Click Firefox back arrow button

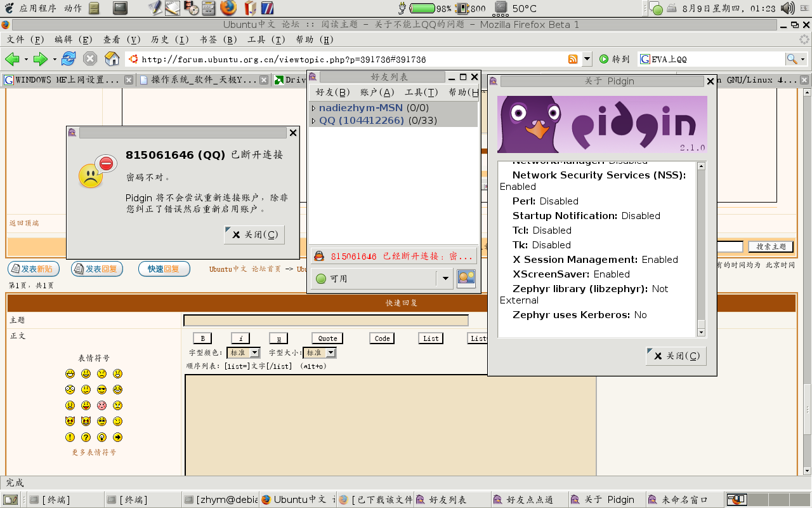click(x=12, y=59)
